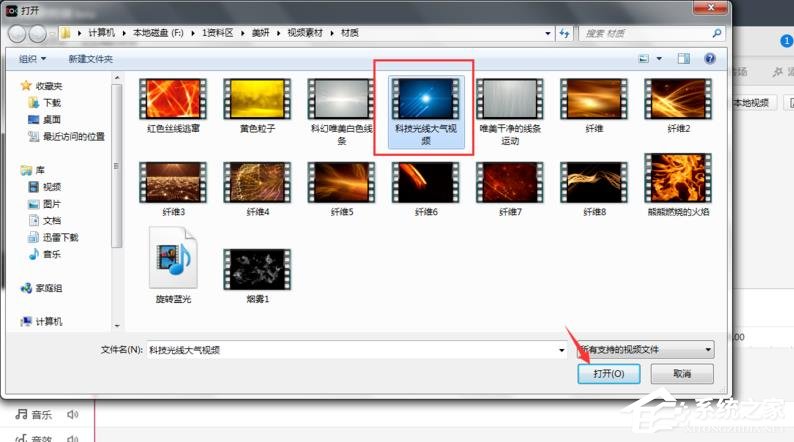This screenshot has height=442, width=794.
Task: Select the 纤维6 video thumbnail
Action: coord(426,183)
